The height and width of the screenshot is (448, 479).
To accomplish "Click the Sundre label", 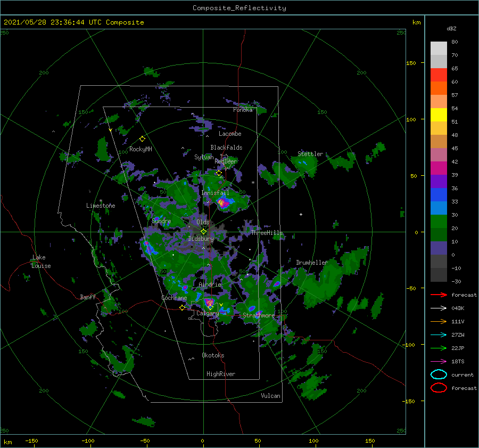I will [x=161, y=221].
